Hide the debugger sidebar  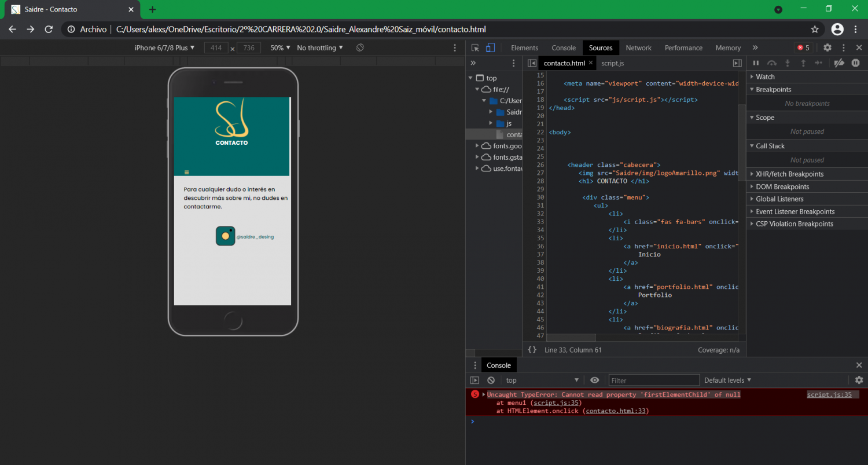(x=737, y=63)
